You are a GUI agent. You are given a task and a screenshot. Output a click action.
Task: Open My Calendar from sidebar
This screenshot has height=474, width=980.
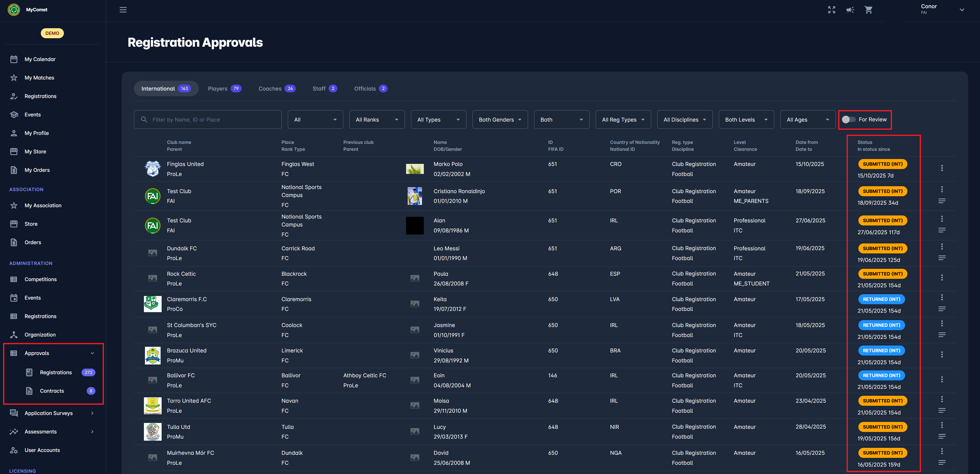40,59
